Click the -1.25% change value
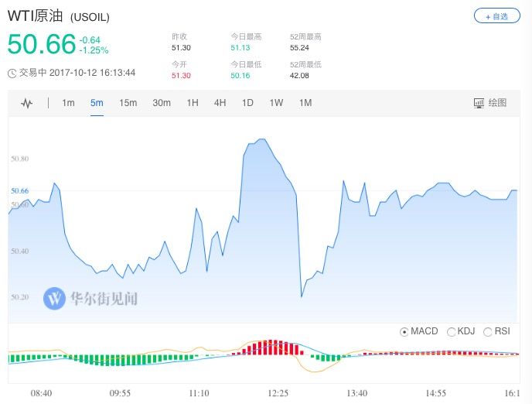This screenshot has width=532, height=404. click(x=94, y=50)
